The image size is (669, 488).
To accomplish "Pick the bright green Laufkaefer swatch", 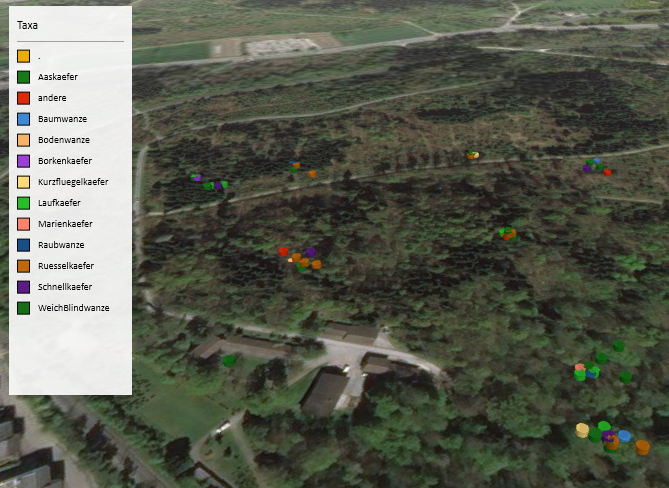I will click(23, 203).
